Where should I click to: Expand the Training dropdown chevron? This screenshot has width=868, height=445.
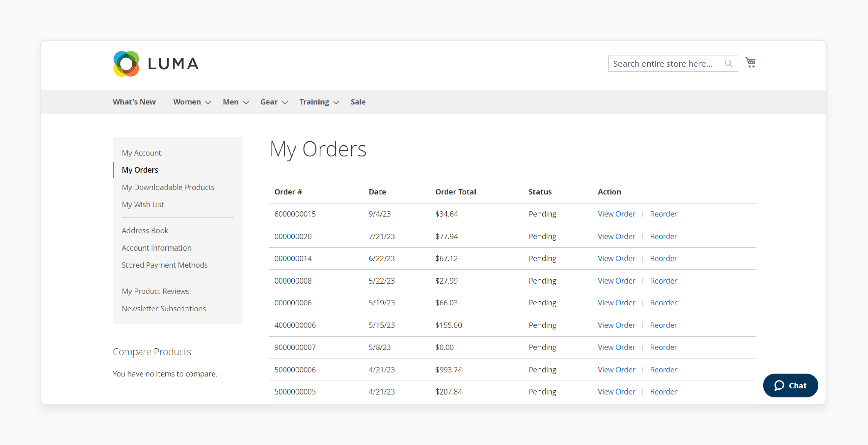[336, 102]
